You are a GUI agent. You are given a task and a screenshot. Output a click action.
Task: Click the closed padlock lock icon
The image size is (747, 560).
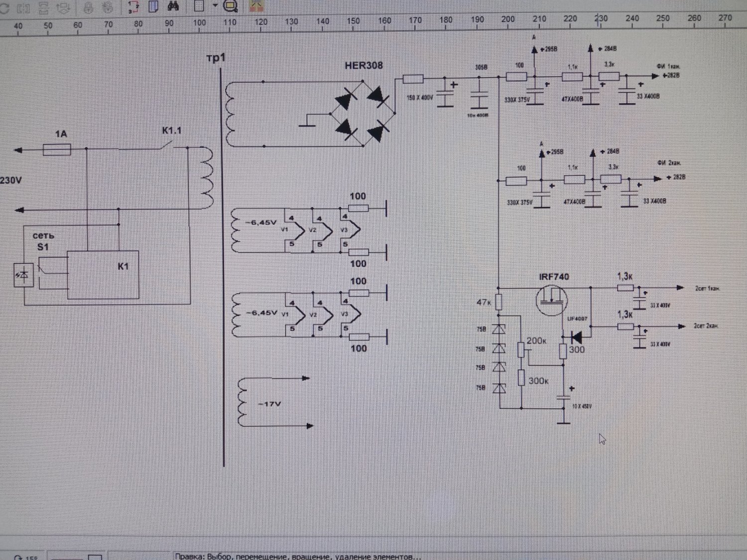[x=88, y=7]
